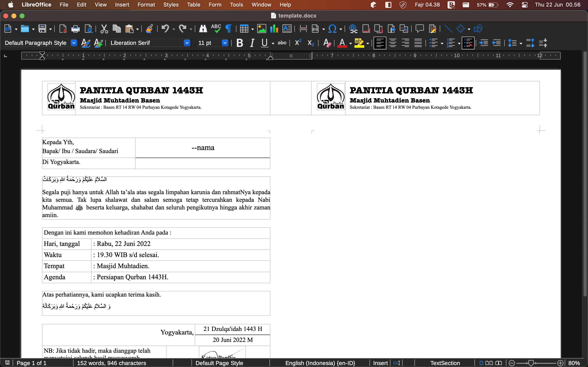Click the Insert Image icon
The height and width of the screenshot is (367, 588).
(262, 29)
